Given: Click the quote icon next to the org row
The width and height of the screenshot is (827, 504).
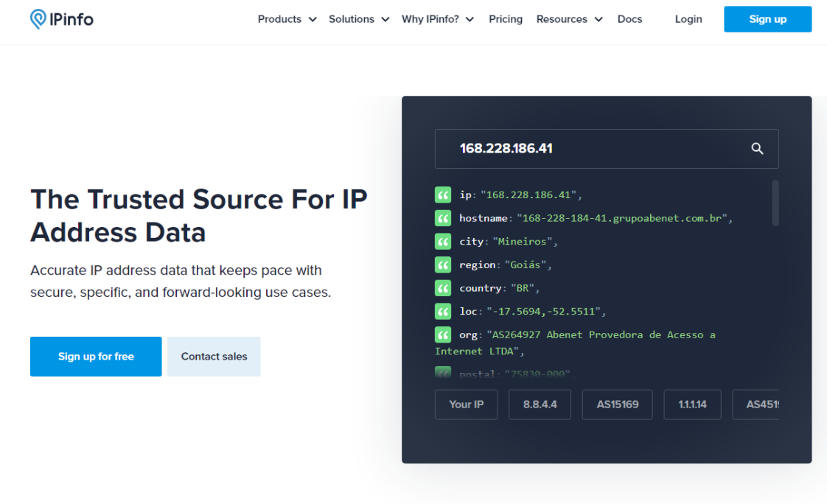Looking at the screenshot, I should pos(442,334).
